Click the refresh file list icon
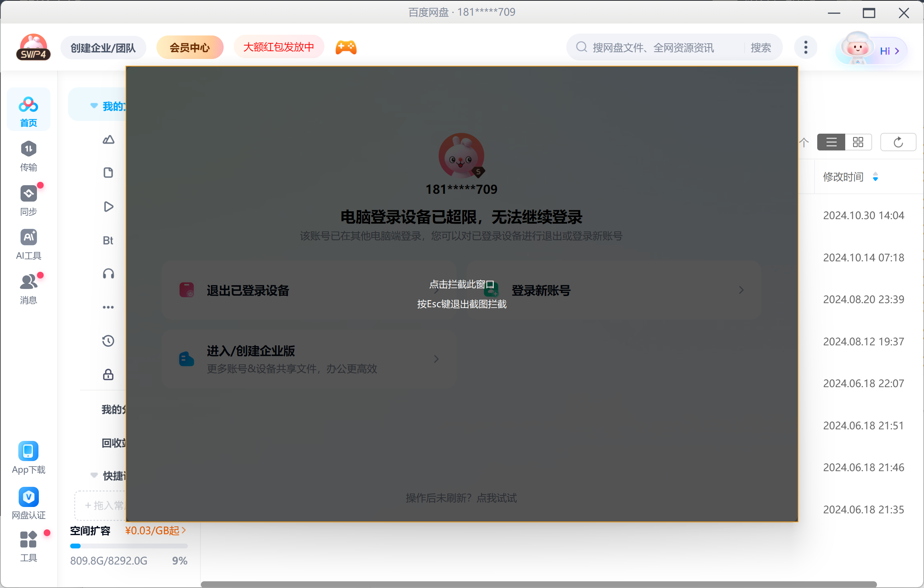924x588 pixels. [898, 142]
